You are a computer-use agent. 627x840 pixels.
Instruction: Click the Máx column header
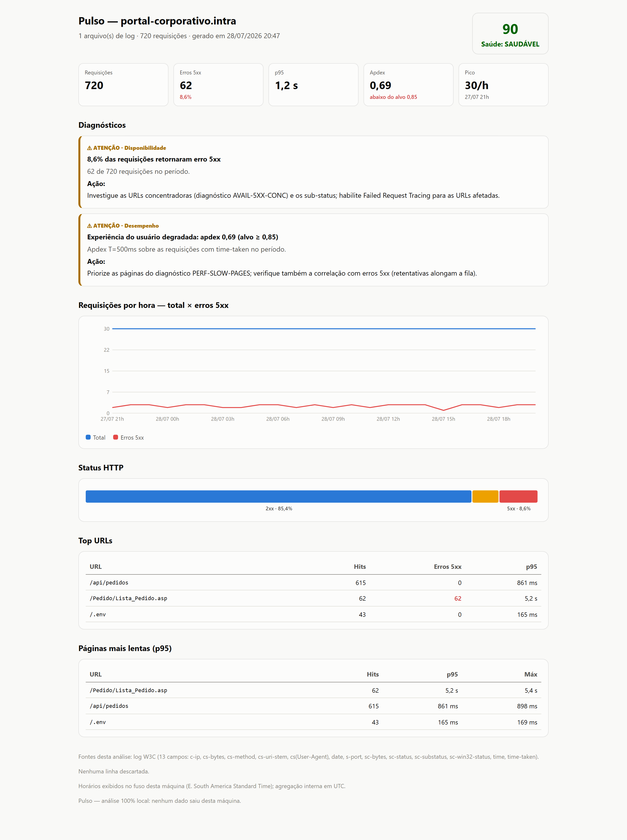coord(531,674)
